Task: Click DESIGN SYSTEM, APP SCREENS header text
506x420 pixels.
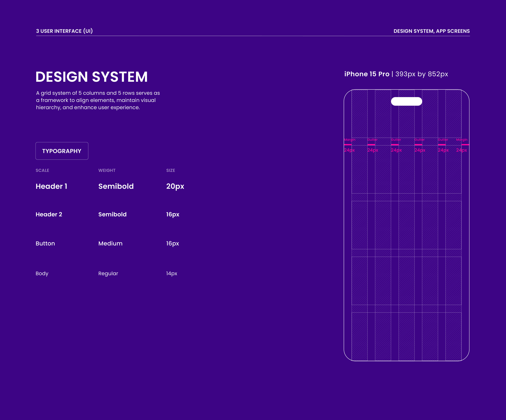Action: pyautogui.click(x=432, y=31)
